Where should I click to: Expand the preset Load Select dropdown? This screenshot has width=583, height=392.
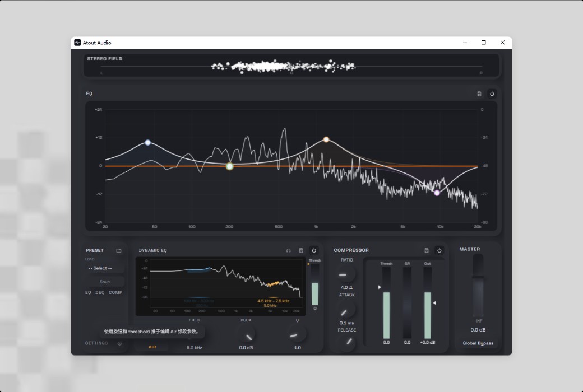tap(104, 268)
